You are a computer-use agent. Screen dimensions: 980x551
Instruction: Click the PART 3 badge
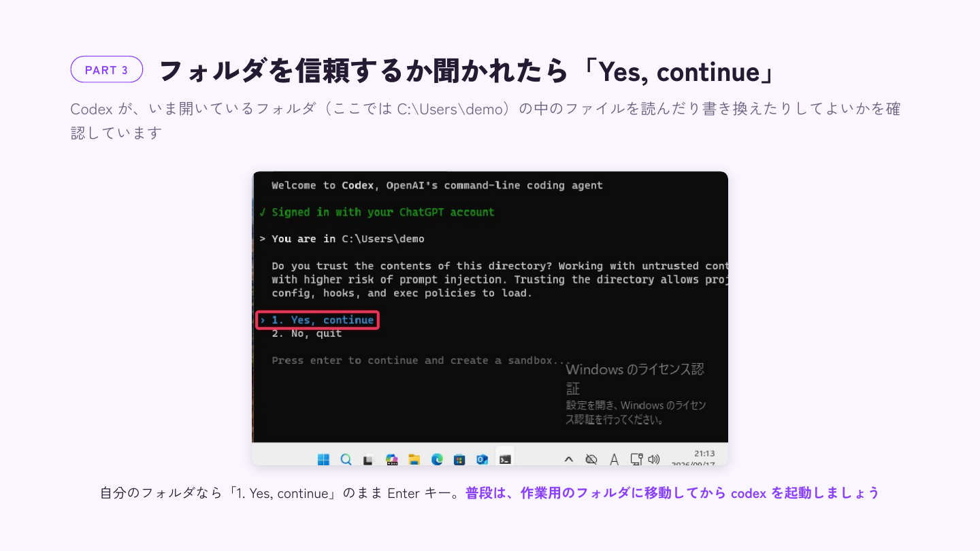(x=107, y=69)
